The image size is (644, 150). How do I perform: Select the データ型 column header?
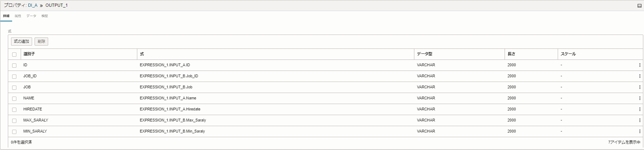pos(424,54)
